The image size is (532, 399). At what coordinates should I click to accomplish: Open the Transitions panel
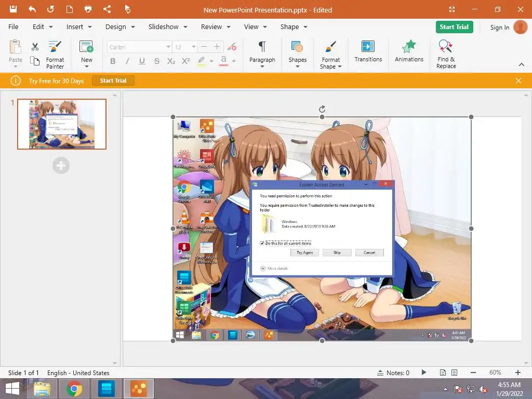368,51
